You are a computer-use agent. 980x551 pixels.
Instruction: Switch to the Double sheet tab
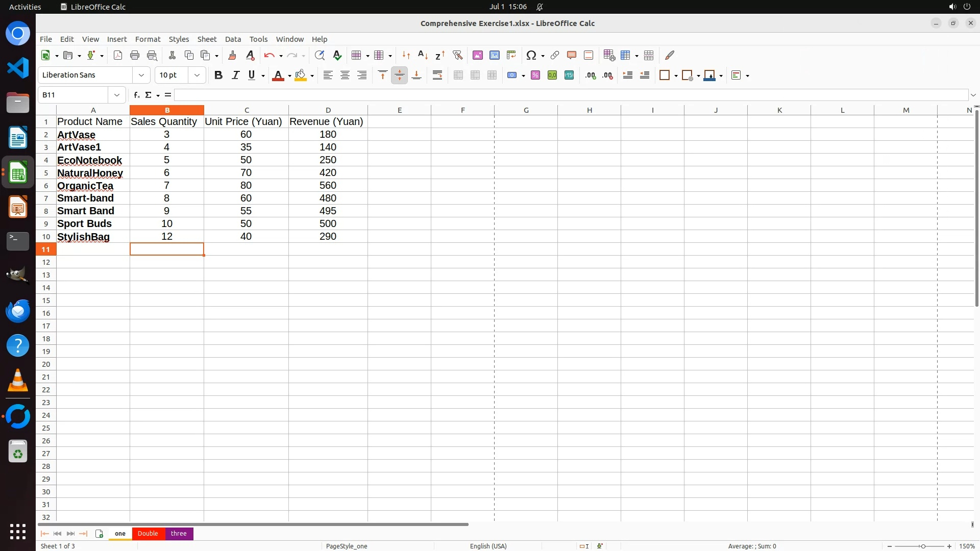pyautogui.click(x=148, y=533)
